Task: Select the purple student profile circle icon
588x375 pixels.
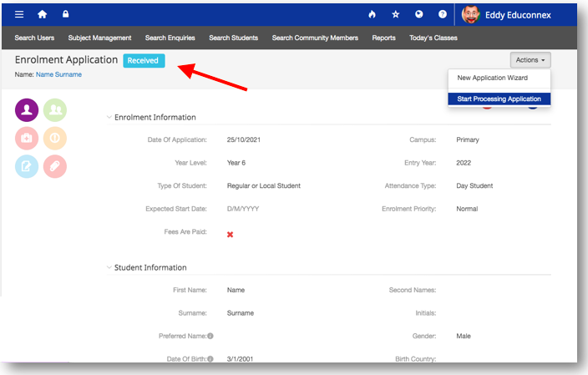Action: click(x=27, y=110)
